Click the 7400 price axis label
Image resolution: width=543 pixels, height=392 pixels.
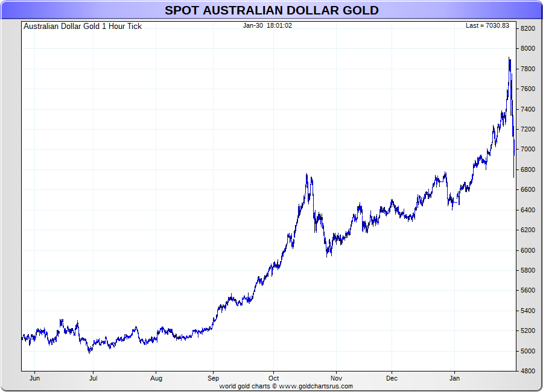(528, 109)
